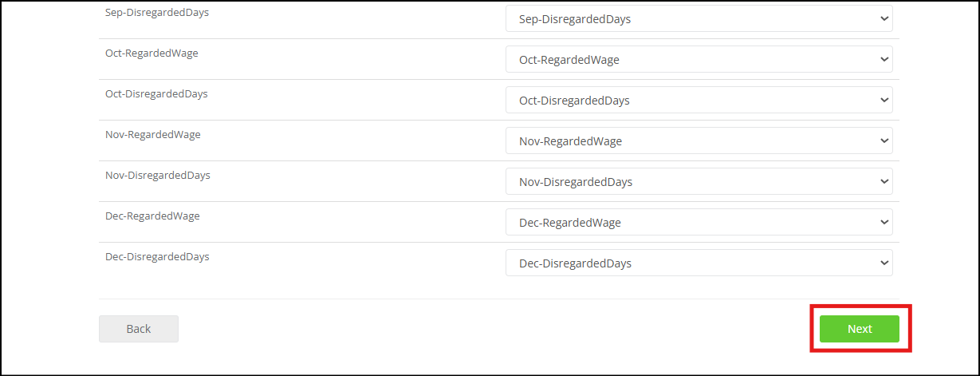Open the Oct-RegardedWage dropdown
Viewport: 980px width, 376px height.
coord(699,59)
